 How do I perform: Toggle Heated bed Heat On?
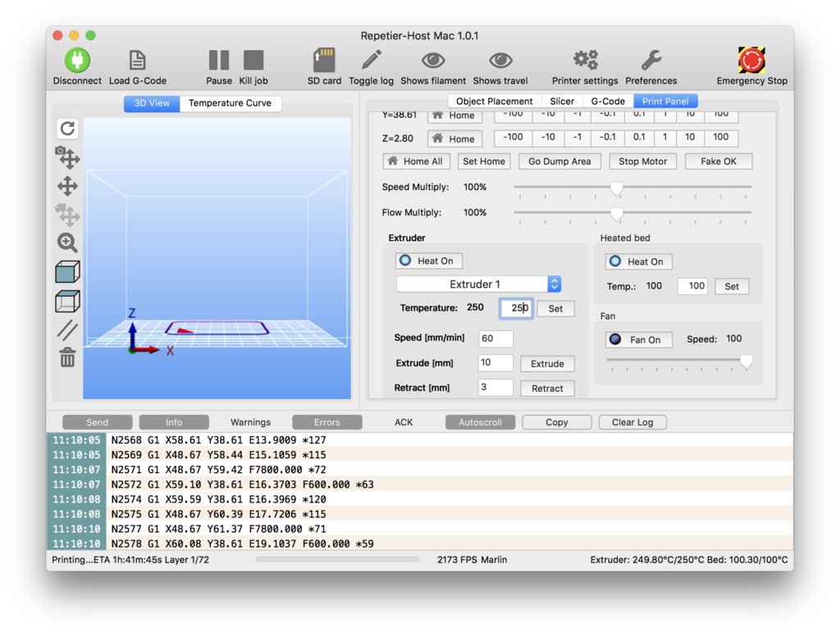pos(638,262)
